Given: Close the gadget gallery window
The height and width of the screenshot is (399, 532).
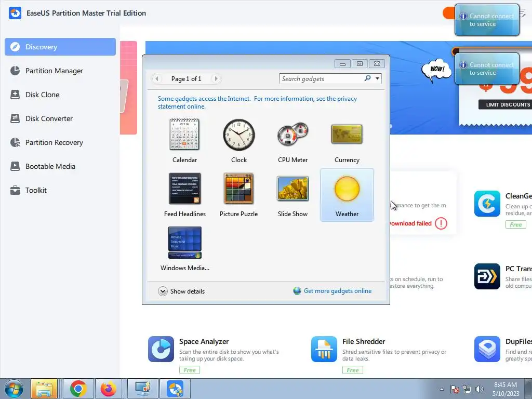Looking at the screenshot, I should point(377,63).
